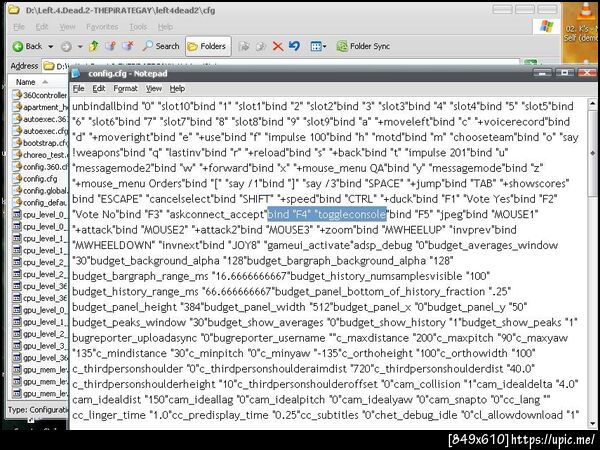Image resolution: width=600 pixels, height=450 pixels.
Task: Open the Forward button history dropdown arrow
Action: pyautogui.click(x=80, y=46)
